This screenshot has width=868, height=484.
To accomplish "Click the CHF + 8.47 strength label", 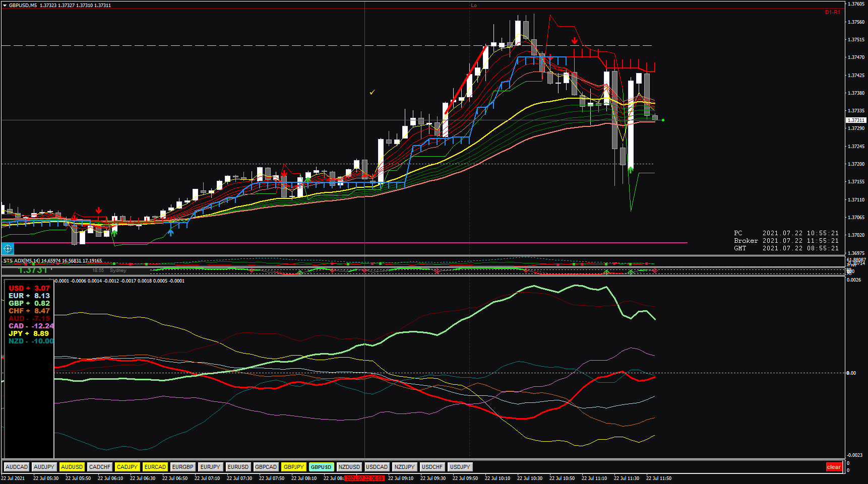I will coord(29,311).
